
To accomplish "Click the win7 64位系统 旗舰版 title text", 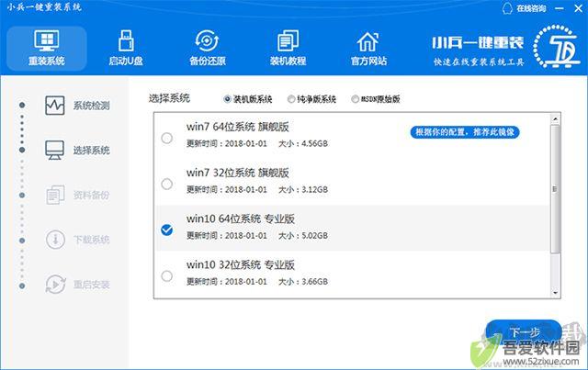I will [238, 127].
